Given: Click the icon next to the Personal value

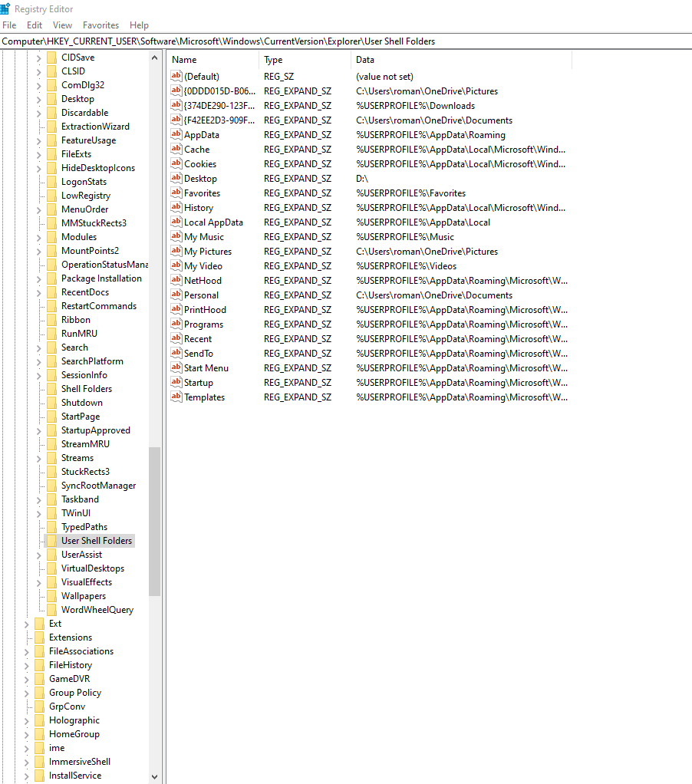Looking at the screenshot, I should pyautogui.click(x=176, y=295).
